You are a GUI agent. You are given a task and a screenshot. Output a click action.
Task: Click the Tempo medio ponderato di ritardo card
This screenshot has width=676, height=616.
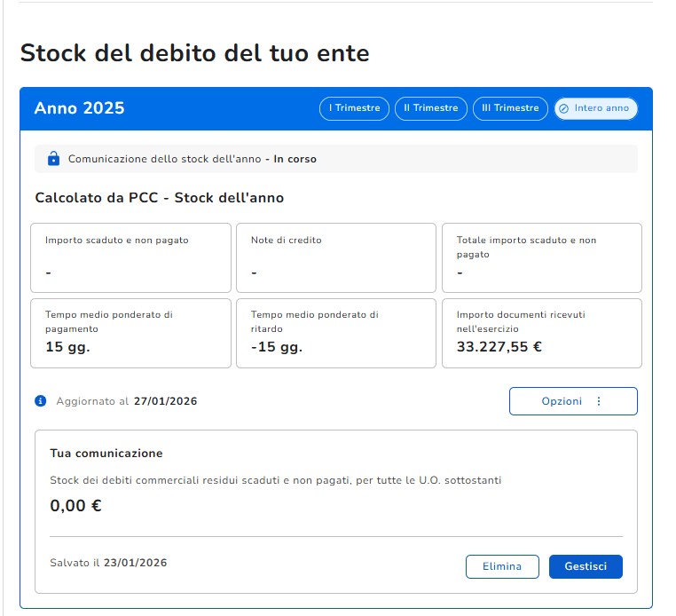point(336,333)
